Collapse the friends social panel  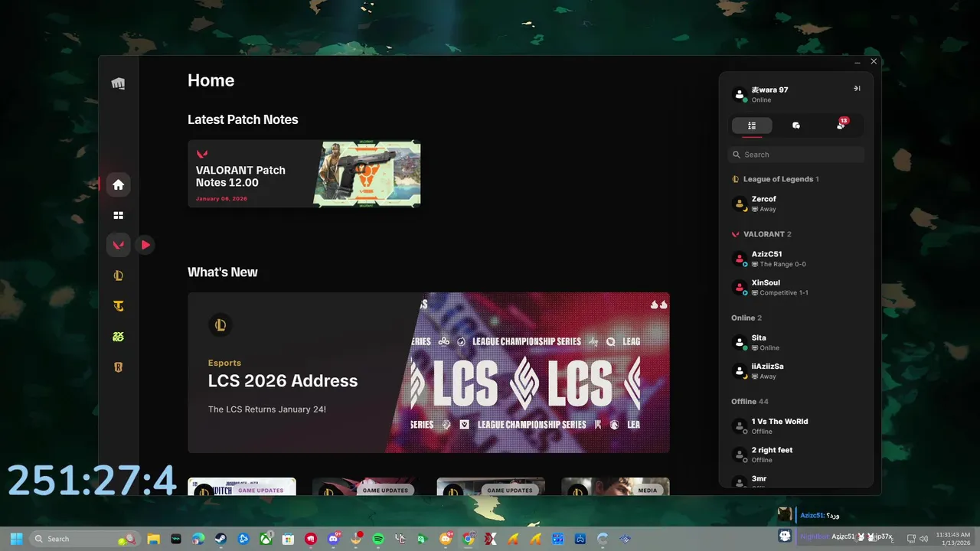click(x=857, y=88)
